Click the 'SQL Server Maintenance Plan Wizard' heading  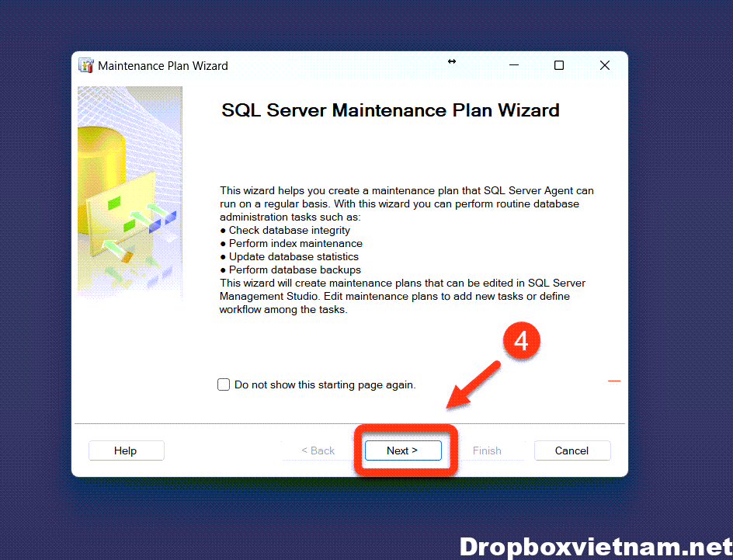(x=391, y=110)
